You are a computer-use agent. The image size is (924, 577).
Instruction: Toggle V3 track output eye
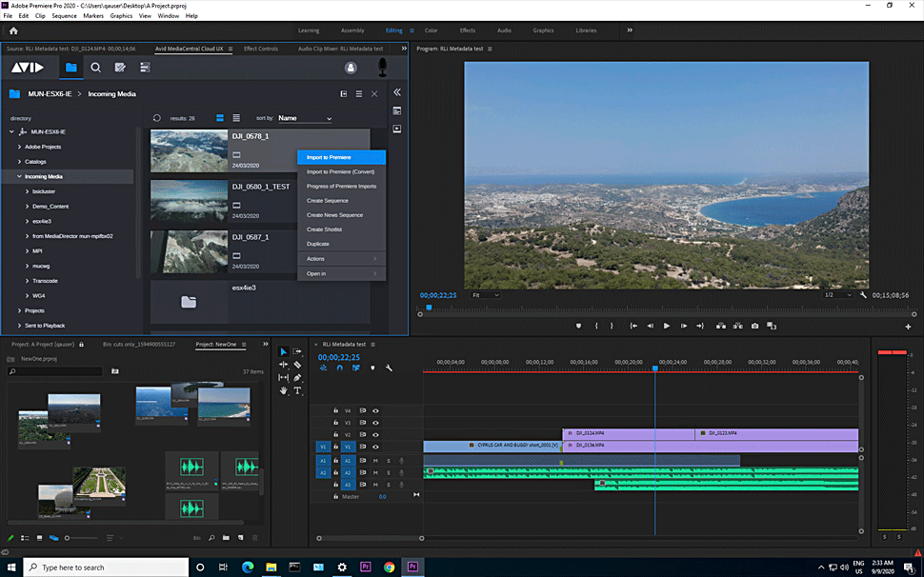pyautogui.click(x=375, y=423)
